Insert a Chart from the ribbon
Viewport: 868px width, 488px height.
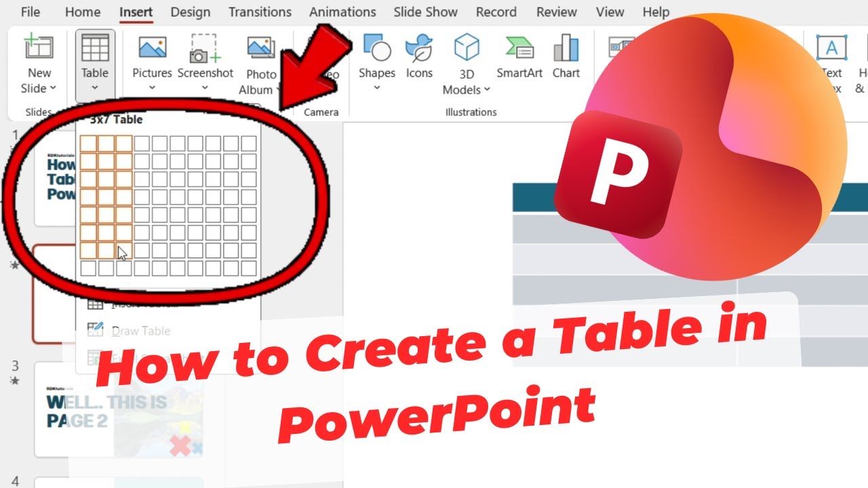(x=566, y=55)
